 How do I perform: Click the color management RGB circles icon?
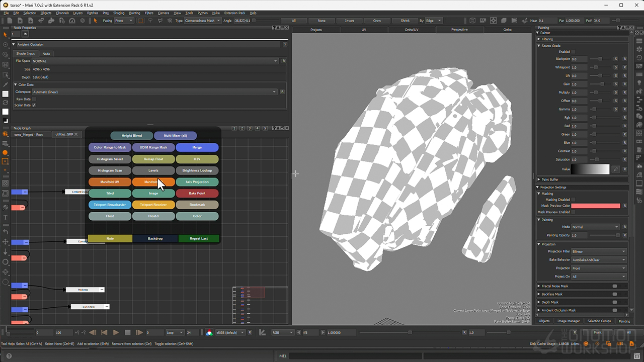[209, 333]
